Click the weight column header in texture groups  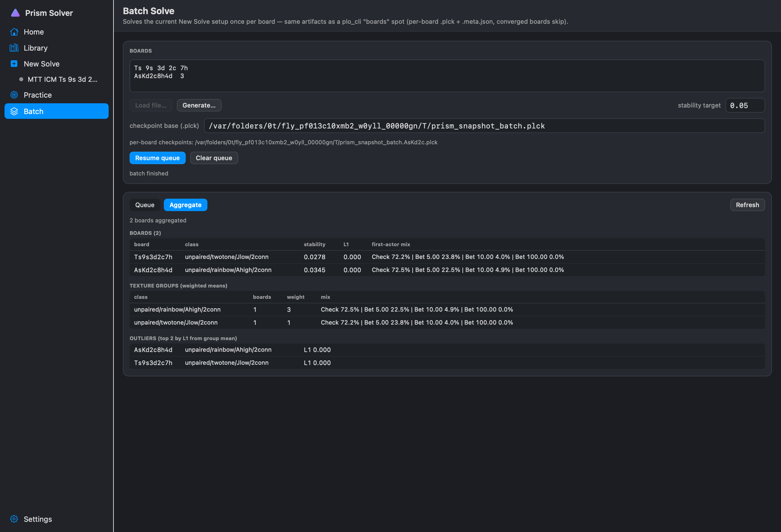(x=295, y=297)
